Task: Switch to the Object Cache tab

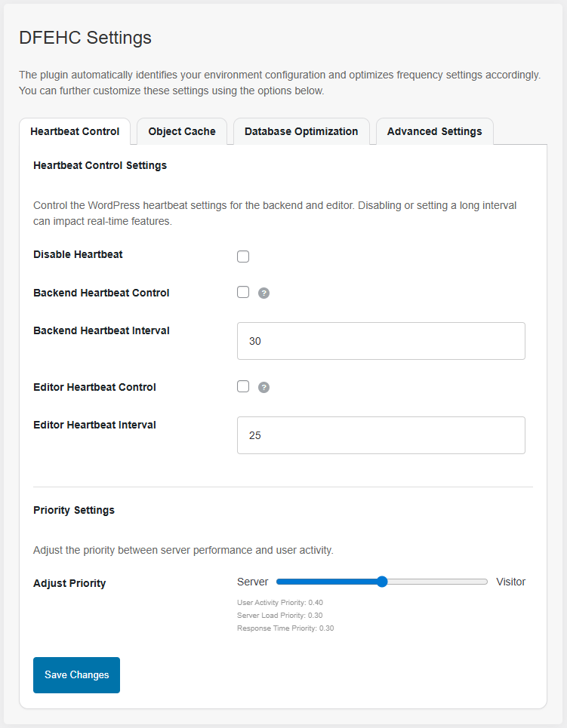Action: (181, 131)
